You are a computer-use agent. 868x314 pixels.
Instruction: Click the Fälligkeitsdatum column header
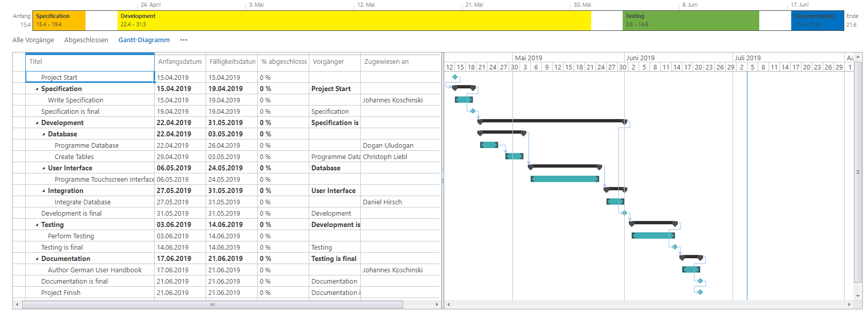tap(232, 62)
